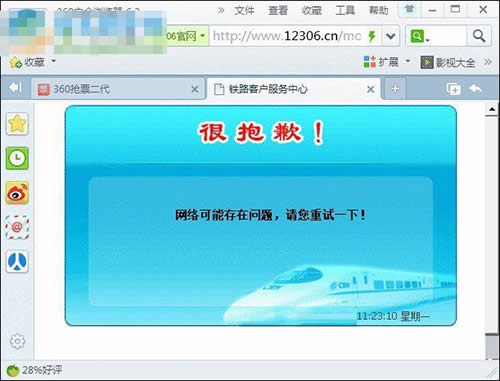Click the restore closed tab undo arrow
Screen dimensions: 500x381
point(476,89)
